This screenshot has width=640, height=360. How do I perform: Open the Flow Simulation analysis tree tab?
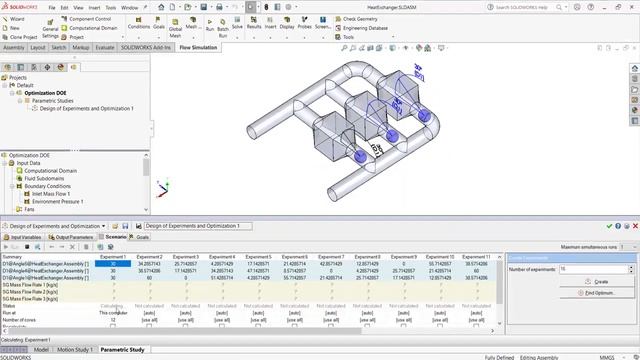pos(74,67)
